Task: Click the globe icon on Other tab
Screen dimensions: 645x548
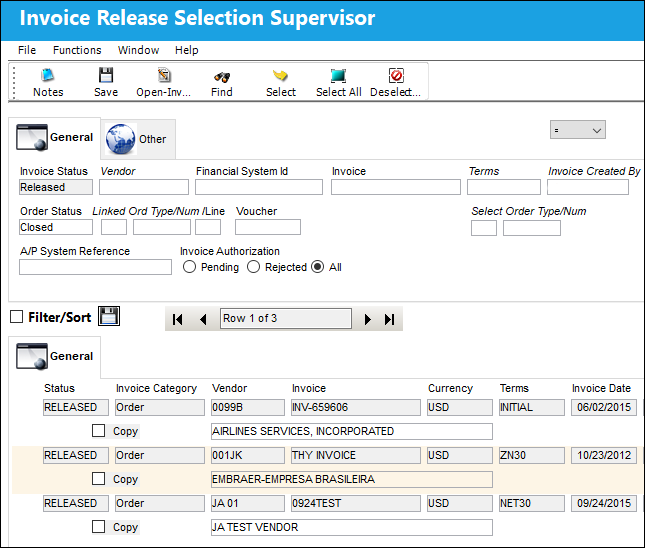Action: pos(121,139)
